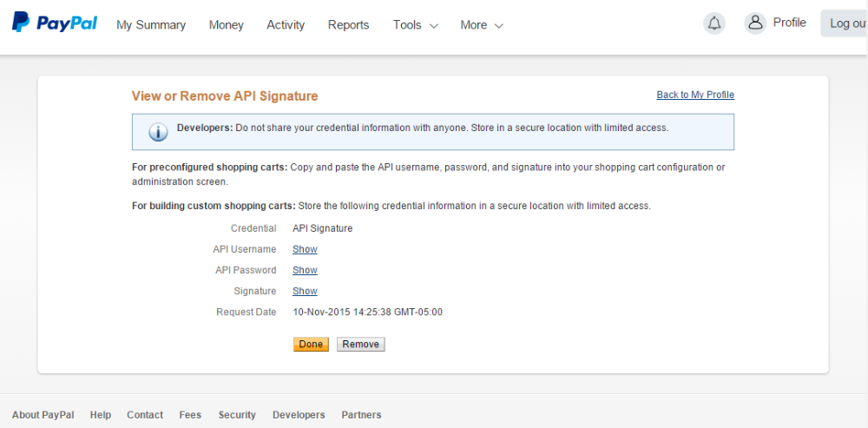This screenshot has height=428, width=868.
Task: Click the "For building custom shopping carts" paragraph
Action: 391,206
